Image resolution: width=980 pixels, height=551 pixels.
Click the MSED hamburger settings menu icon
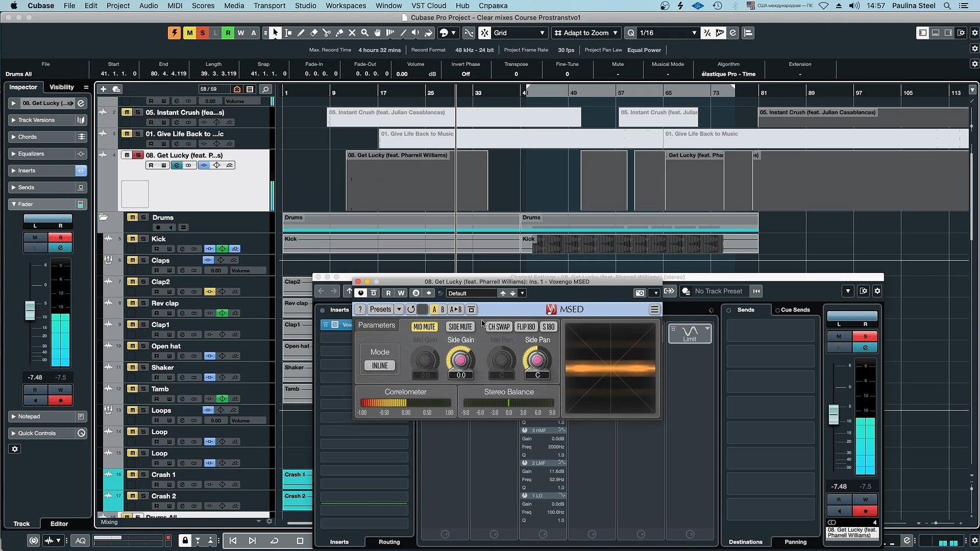click(x=654, y=310)
